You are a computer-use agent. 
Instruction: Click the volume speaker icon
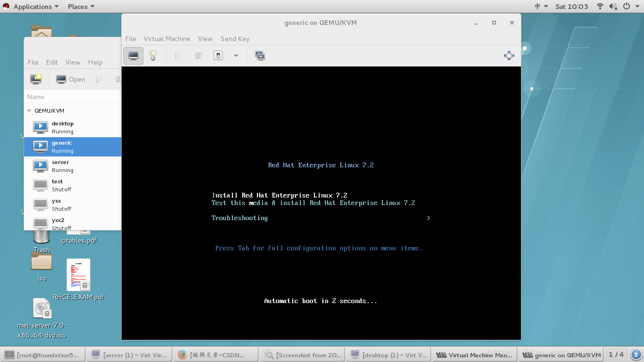(613, 7)
